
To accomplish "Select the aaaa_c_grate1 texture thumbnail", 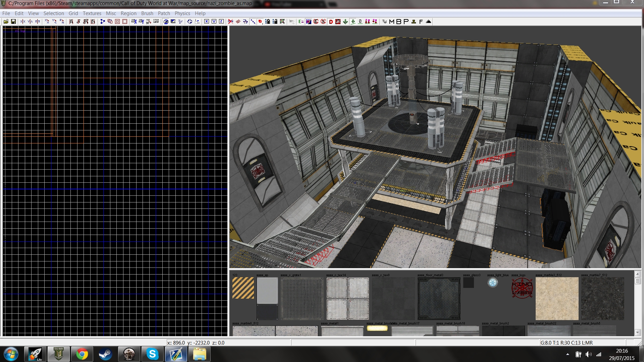I will pos(302,299).
